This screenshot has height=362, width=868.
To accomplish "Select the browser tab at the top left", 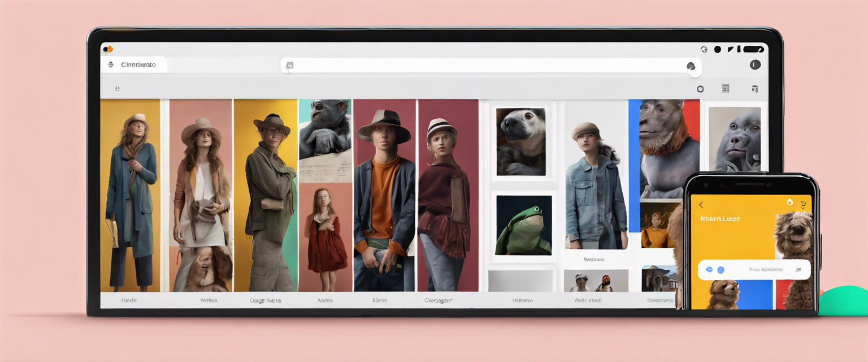I will click(x=136, y=65).
